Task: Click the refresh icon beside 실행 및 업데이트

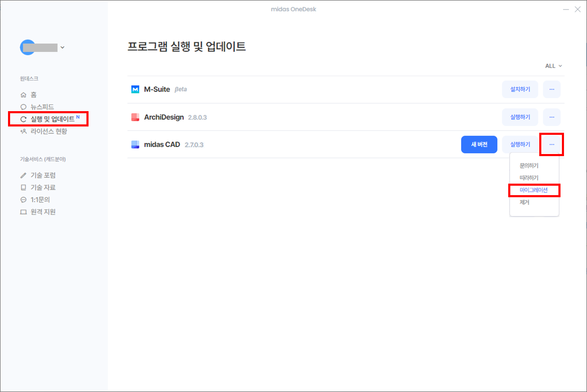Action: (x=23, y=119)
